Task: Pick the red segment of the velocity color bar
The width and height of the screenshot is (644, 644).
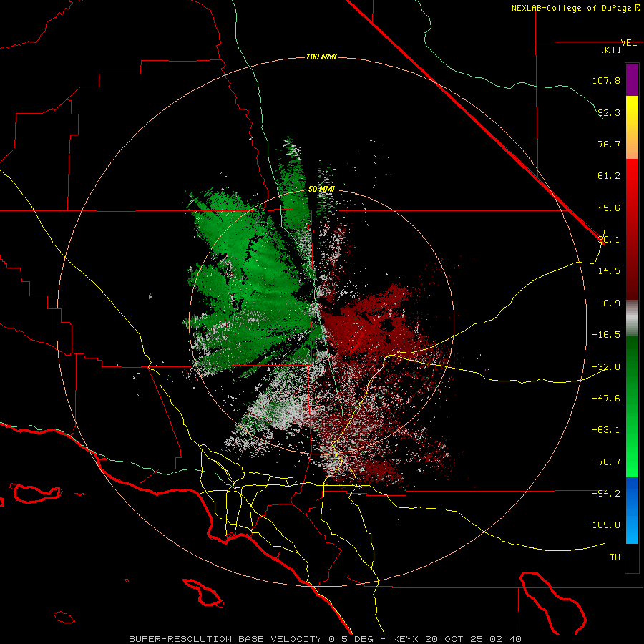Action: [632, 229]
